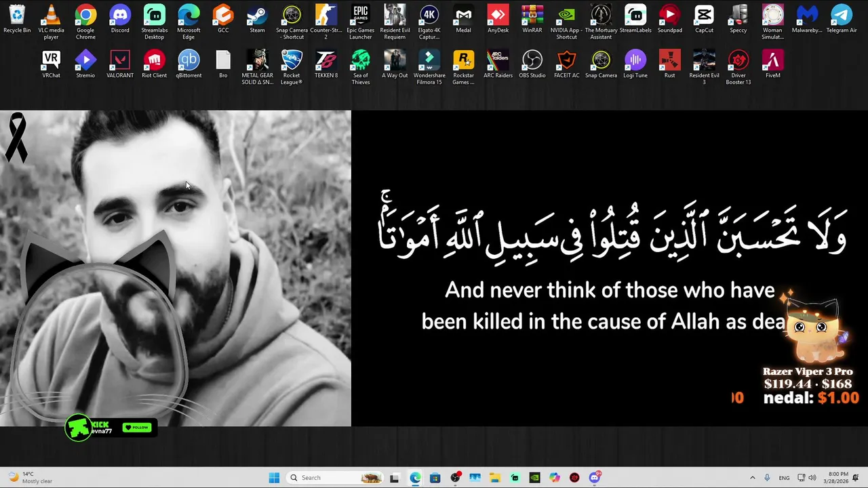Open Microsoft Store taskbar icon
The image size is (868, 488).
435,478
